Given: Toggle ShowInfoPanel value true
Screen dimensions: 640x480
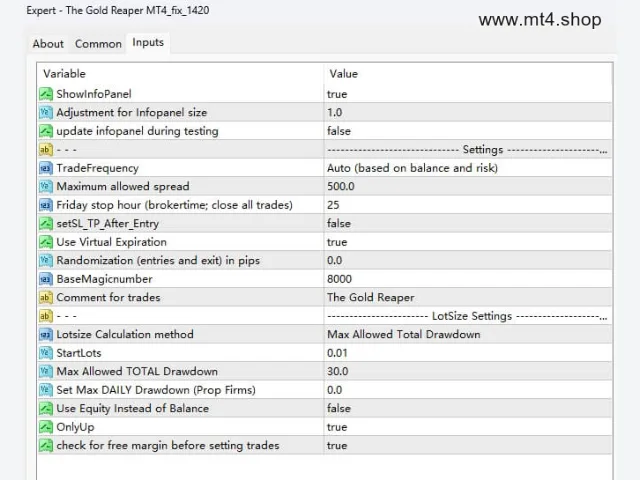Looking at the screenshot, I should point(337,94).
